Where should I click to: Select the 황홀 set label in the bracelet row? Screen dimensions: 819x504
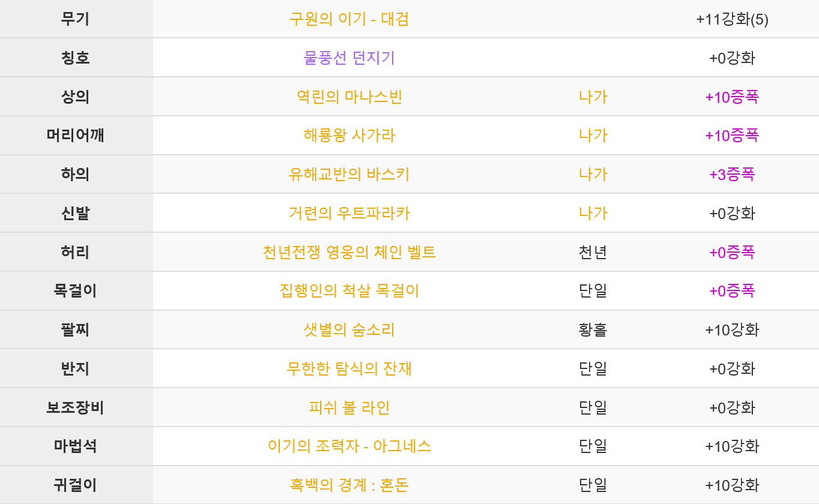tap(593, 329)
